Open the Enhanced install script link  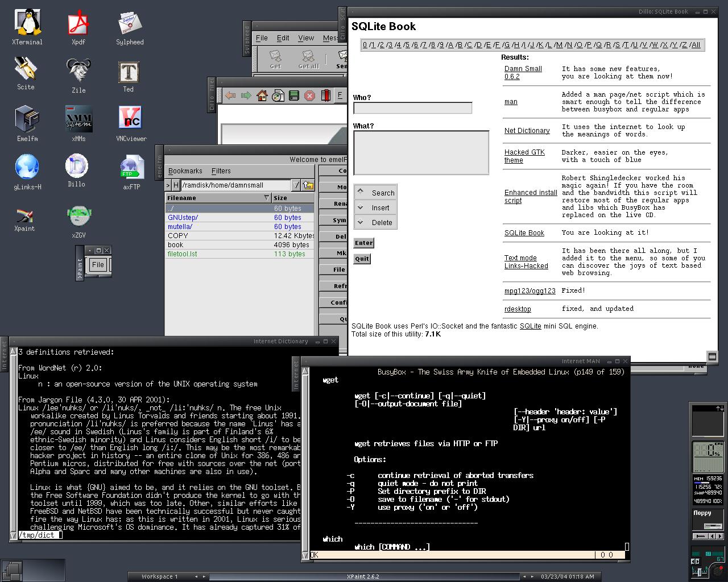[x=531, y=197]
